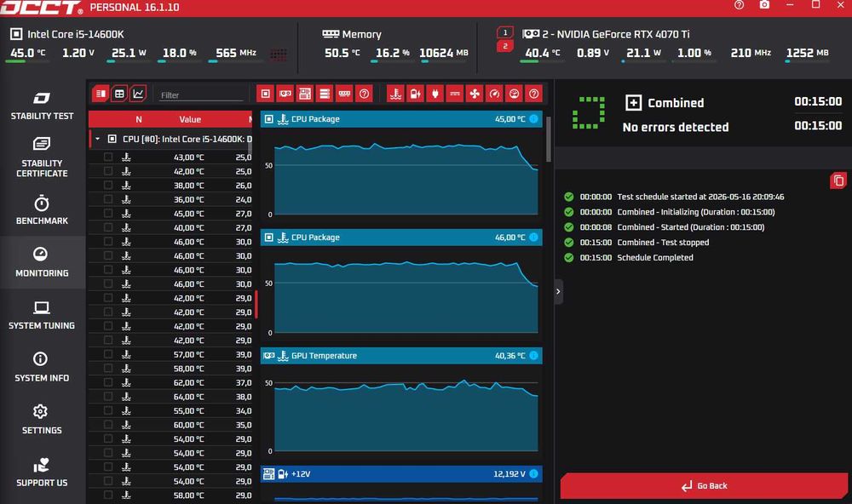Toggle the usage load sensor type filter
Viewport: 852px width, 504px height.
(x=514, y=94)
